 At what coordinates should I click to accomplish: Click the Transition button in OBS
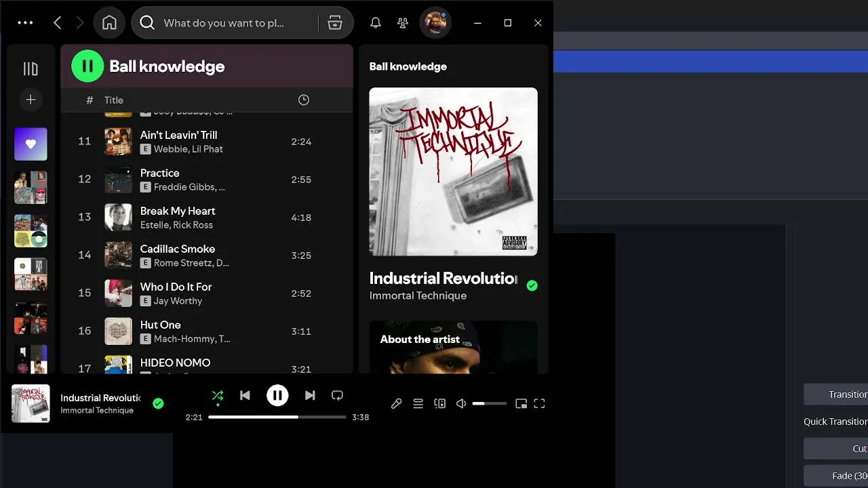pyautogui.click(x=836, y=394)
